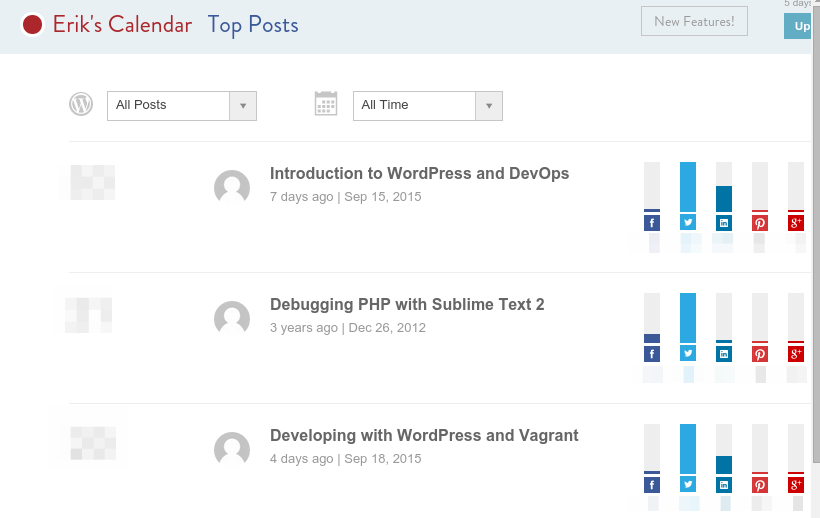Click the calendar icon next to All Time
The width and height of the screenshot is (820, 518).
[x=326, y=103]
